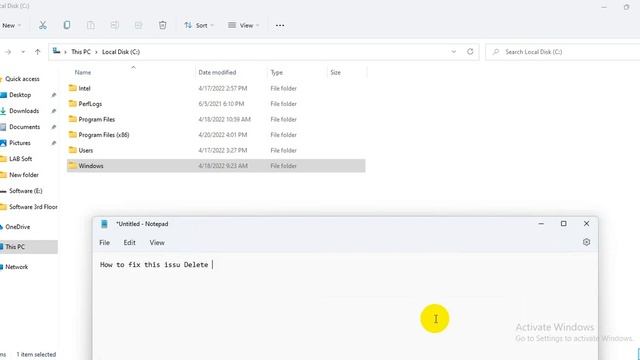Viewport: 640px width, 360px height.
Task: Select the PerfLogs folder
Action: [90, 104]
